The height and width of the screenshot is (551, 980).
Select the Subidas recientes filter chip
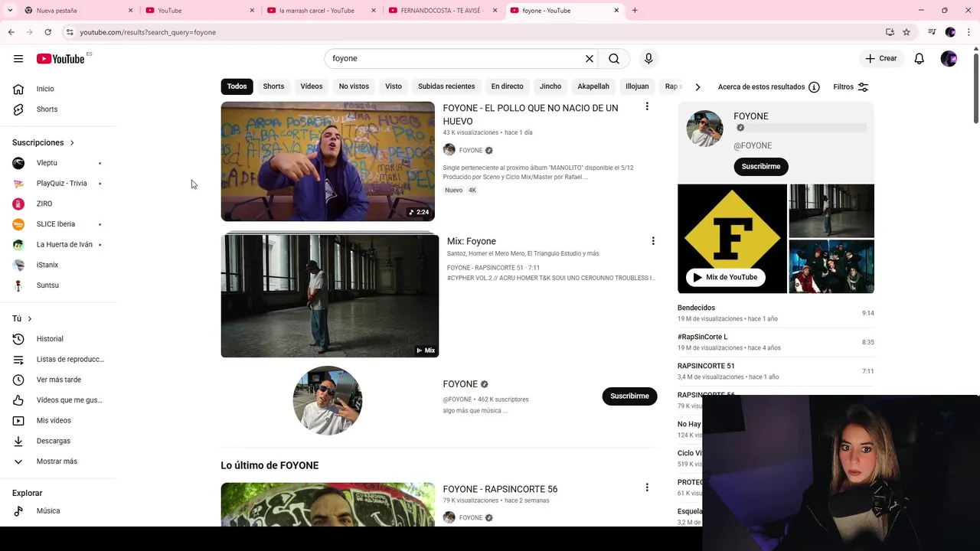[446, 86]
